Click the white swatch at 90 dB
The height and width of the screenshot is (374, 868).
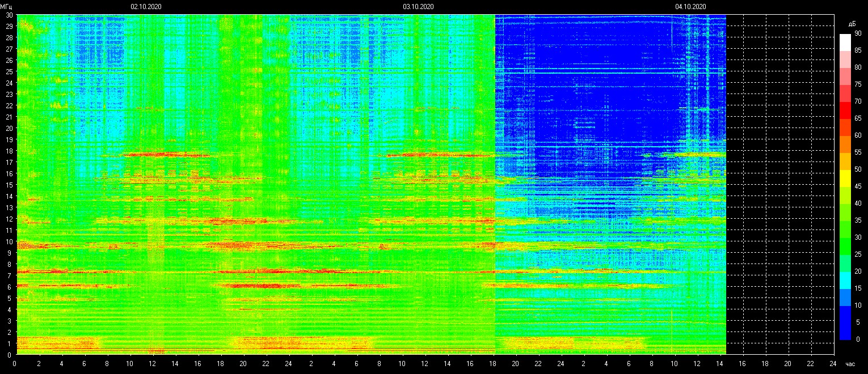pyautogui.click(x=845, y=42)
